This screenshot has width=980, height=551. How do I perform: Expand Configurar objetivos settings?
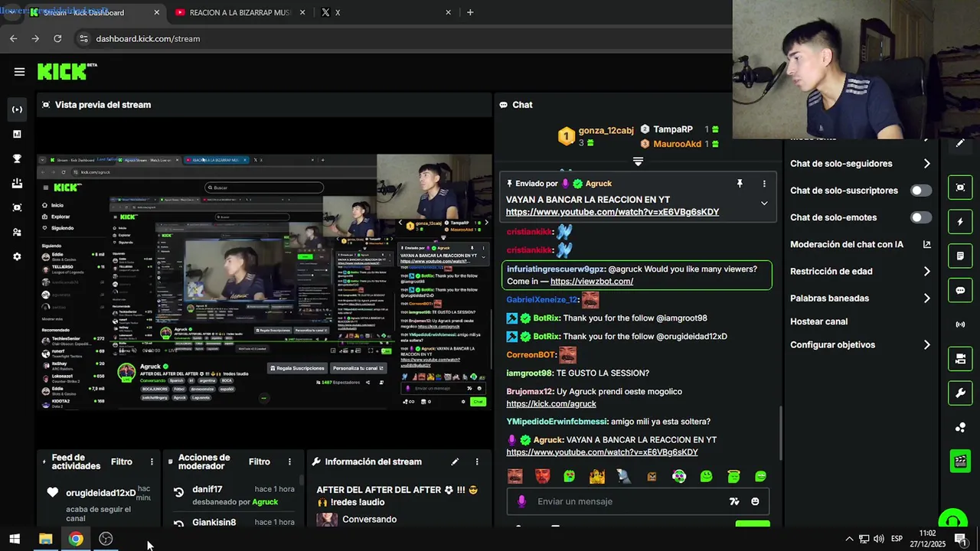(x=926, y=345)
